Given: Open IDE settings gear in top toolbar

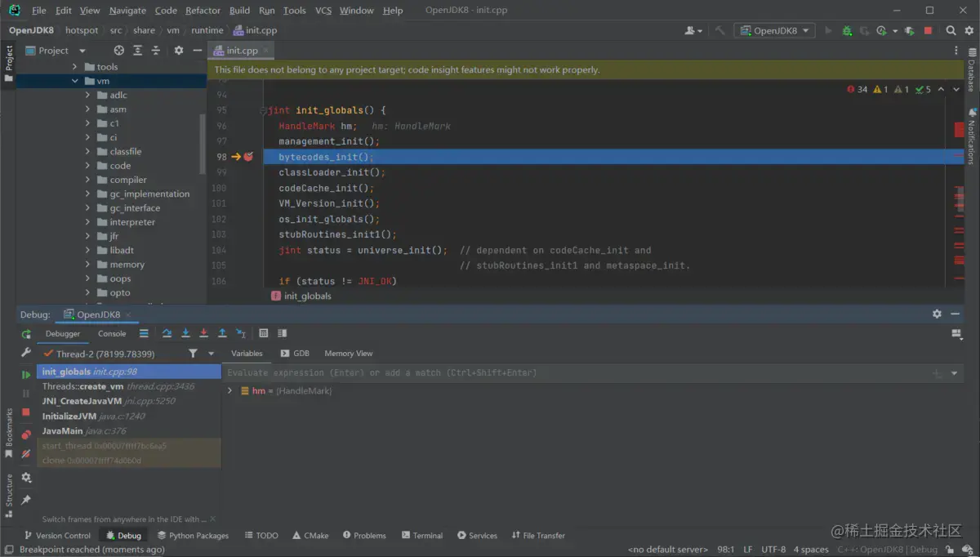Looking at the screenshot, I should [969, 30].
